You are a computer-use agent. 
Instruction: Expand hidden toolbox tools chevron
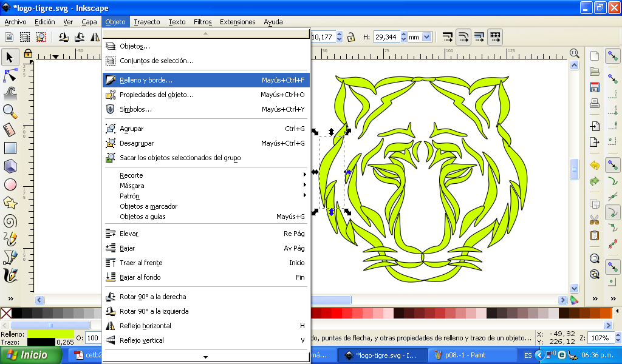11,298
